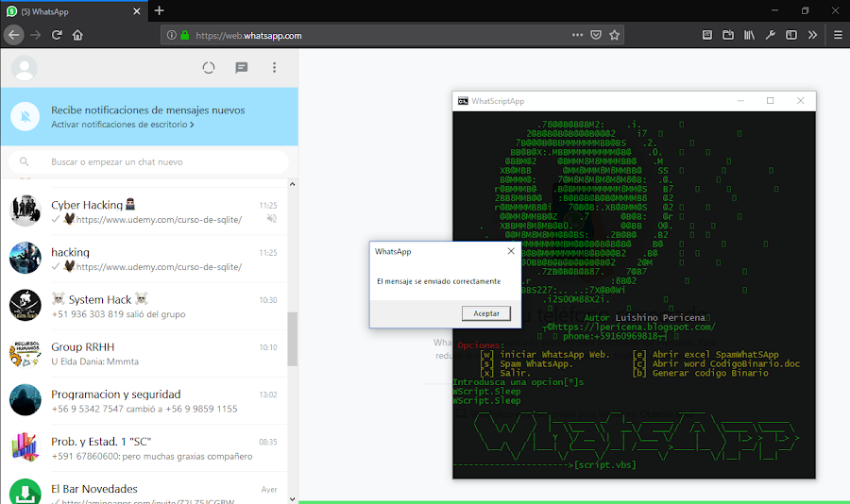Open the Firefox hamburger menu
This screenshot has width=850, height=504.
click(838, 35)
